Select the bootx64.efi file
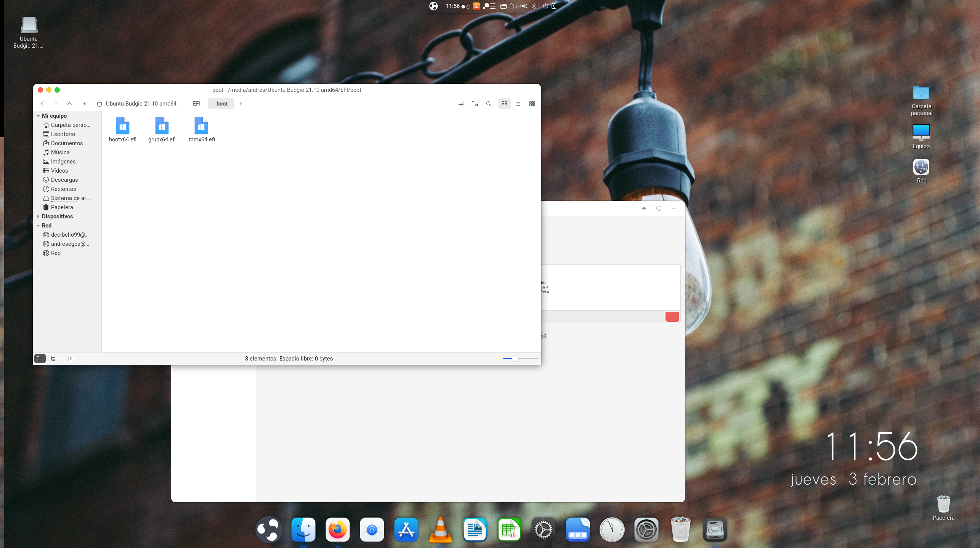 123,130
